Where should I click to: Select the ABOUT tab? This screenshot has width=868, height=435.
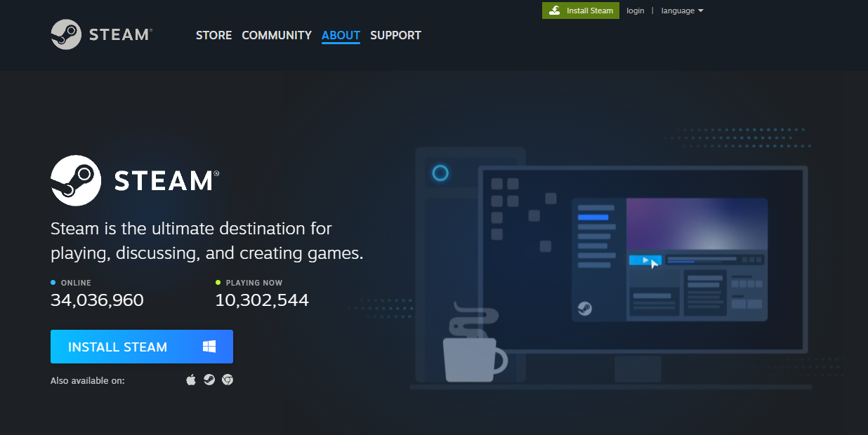tap(341, 35)
